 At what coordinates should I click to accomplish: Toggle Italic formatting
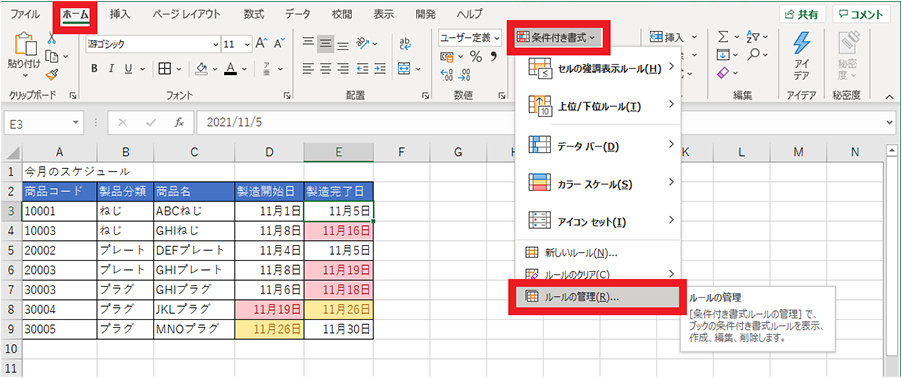pos(112,69)
